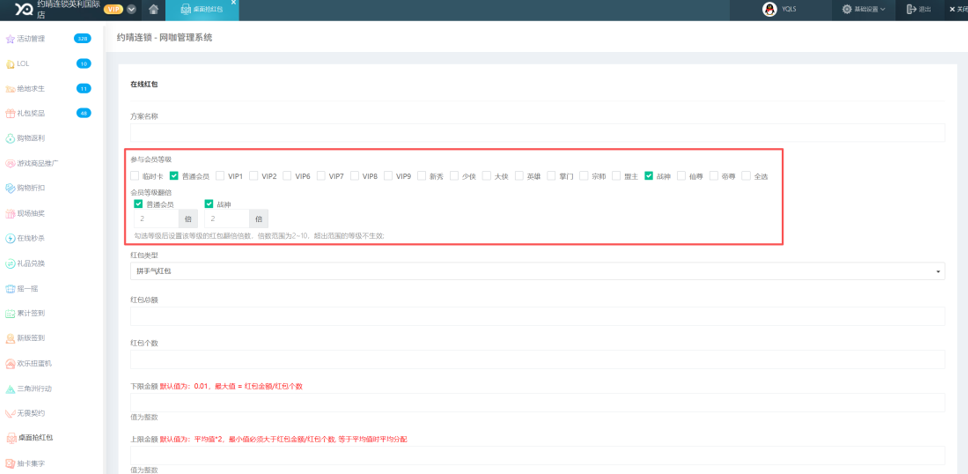The height and width of the screenshot is (474, 968).
Task: Tick the 少侠 checkbox
Action: click(x=454, y=176)
